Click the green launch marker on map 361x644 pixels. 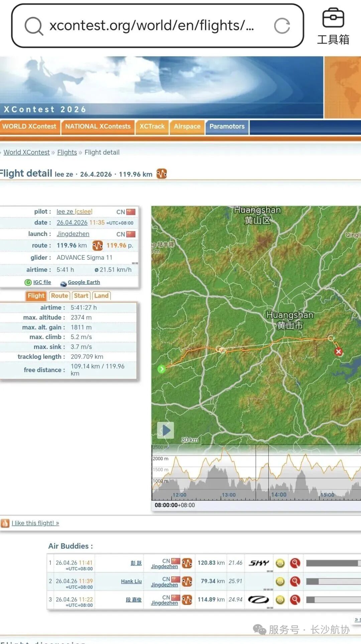point(161,369)
